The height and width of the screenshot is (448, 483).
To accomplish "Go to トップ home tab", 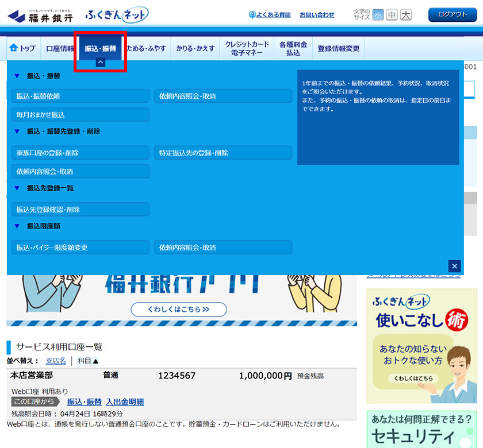I will [24, 48].
